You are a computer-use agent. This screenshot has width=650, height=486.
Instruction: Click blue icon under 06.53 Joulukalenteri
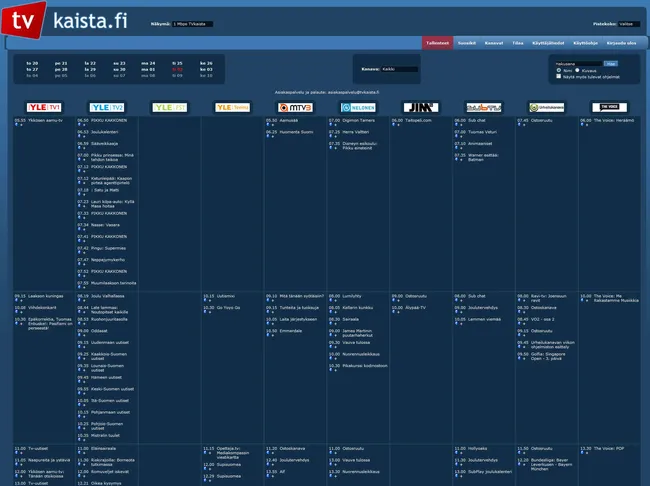79,136
